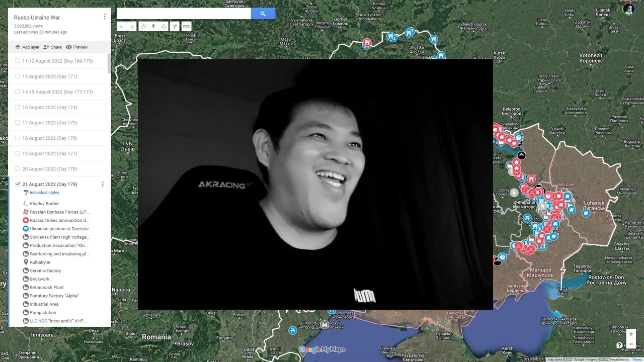644x362 pixels.
Task: Open the Terms link
Action: point(637,359)
